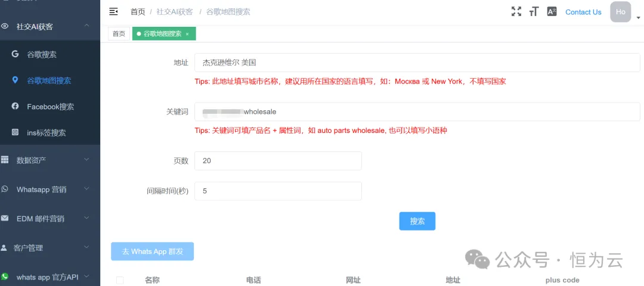The image size is (644, 286).
Task: Open 谷歌搜索 in the sidebar
Action: [x=42, y=54]
